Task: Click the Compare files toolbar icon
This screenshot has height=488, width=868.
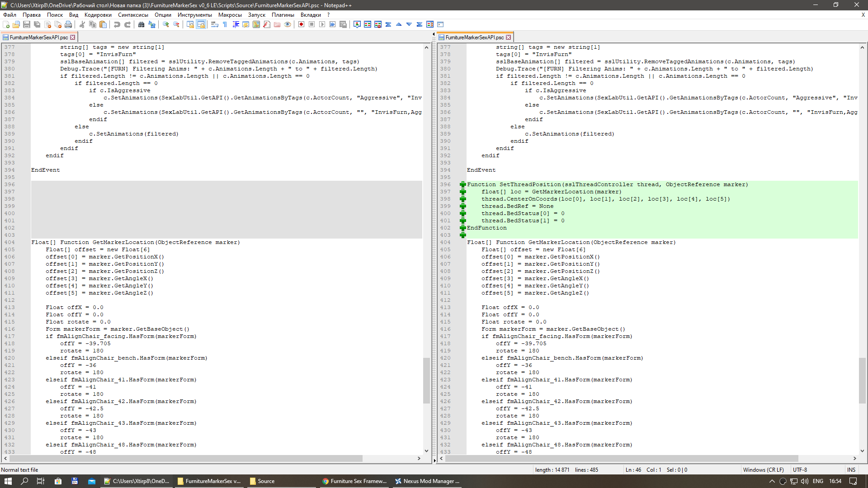Action: click(368, 24)
